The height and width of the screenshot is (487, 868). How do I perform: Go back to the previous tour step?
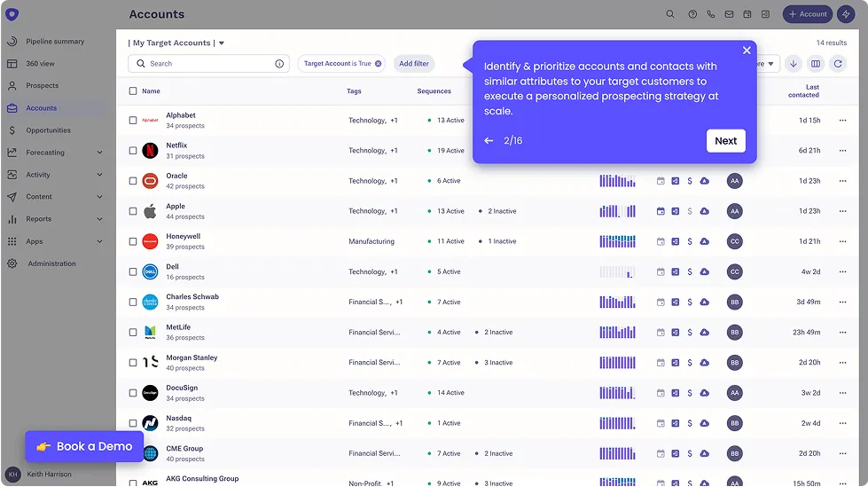tap(489, 141)
